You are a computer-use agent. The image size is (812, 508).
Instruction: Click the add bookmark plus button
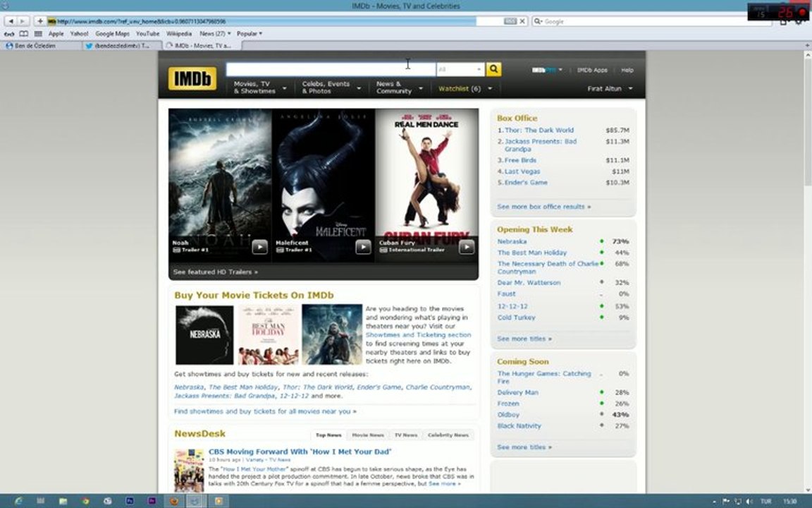click(40, 21)
